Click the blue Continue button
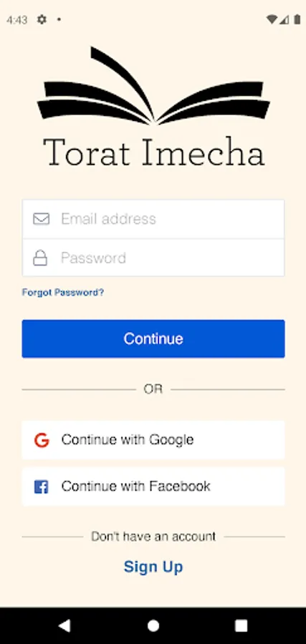306x644 pixels. point(153,339)
